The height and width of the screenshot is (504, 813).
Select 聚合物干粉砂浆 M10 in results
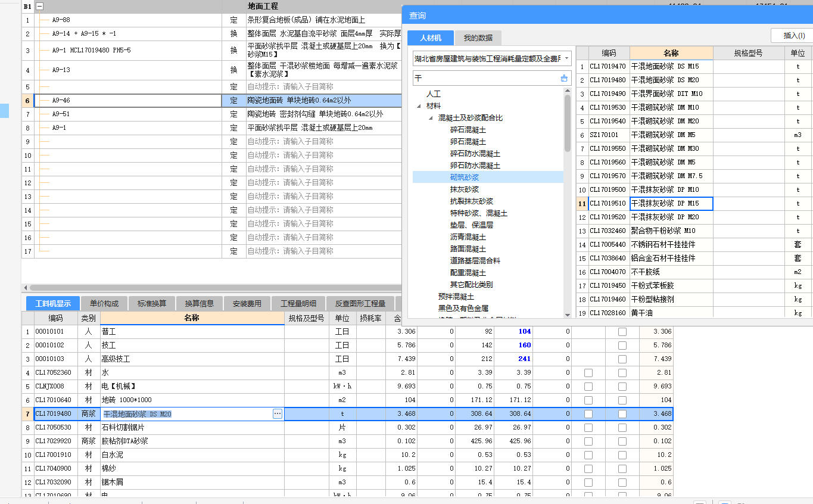pos(671,231)
